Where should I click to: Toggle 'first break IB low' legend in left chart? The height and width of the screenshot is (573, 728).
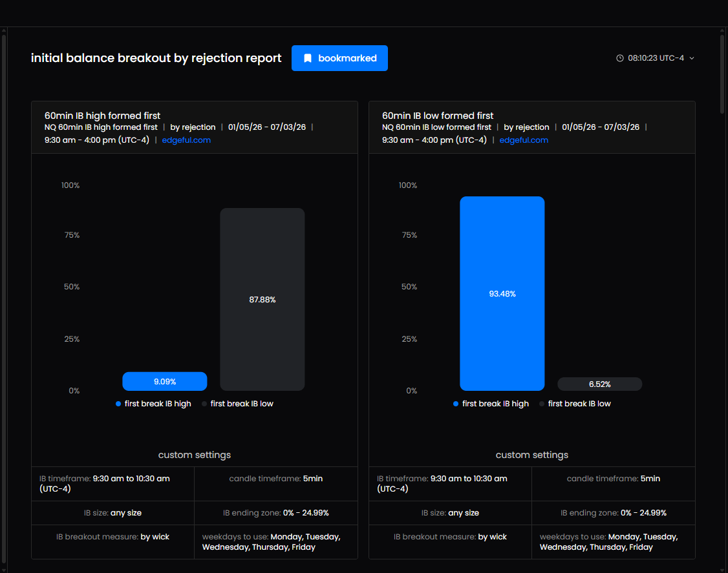[238, 404]
